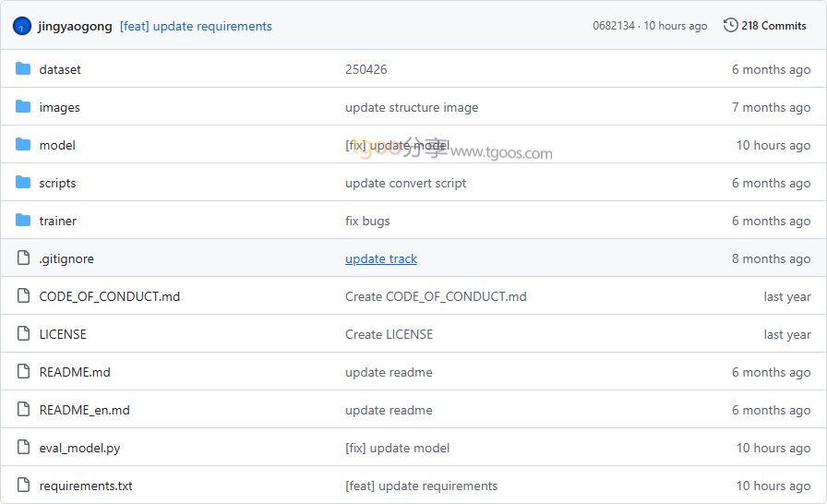Screen dimensions: 827x504
Task: Click the .gitignore file icon
Action: pos(23,258)
